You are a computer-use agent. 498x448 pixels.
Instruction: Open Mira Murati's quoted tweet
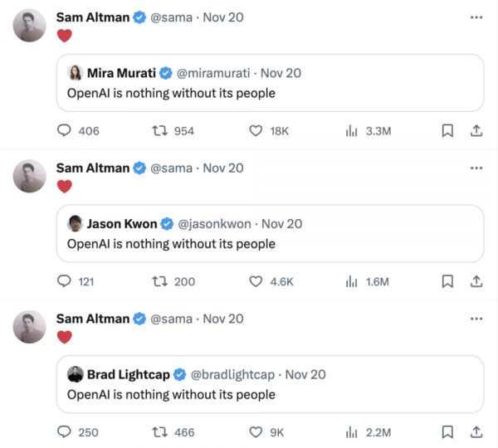[274, 93]
